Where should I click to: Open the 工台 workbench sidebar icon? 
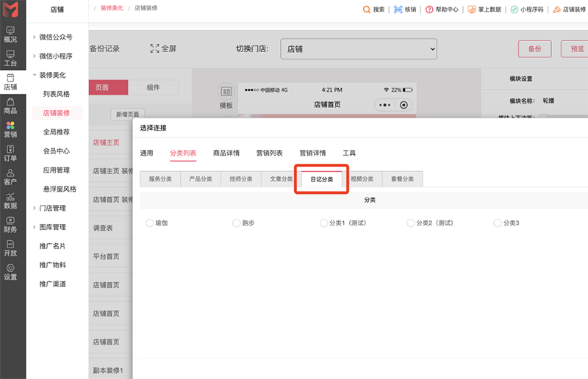(10, 58)
